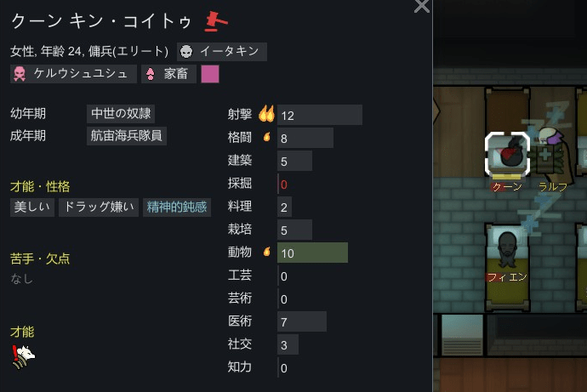Click the flame passion icon next to 動物
The height and width of the screenshot is (392, 587).
(267, 252)
